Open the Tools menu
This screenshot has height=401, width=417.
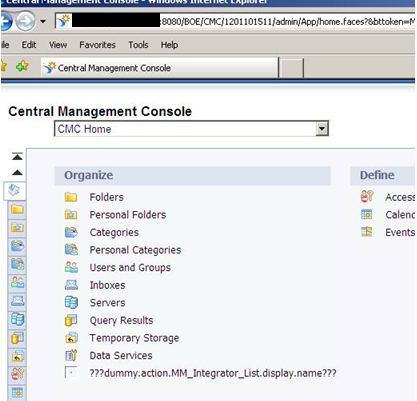tap(138, 45)
